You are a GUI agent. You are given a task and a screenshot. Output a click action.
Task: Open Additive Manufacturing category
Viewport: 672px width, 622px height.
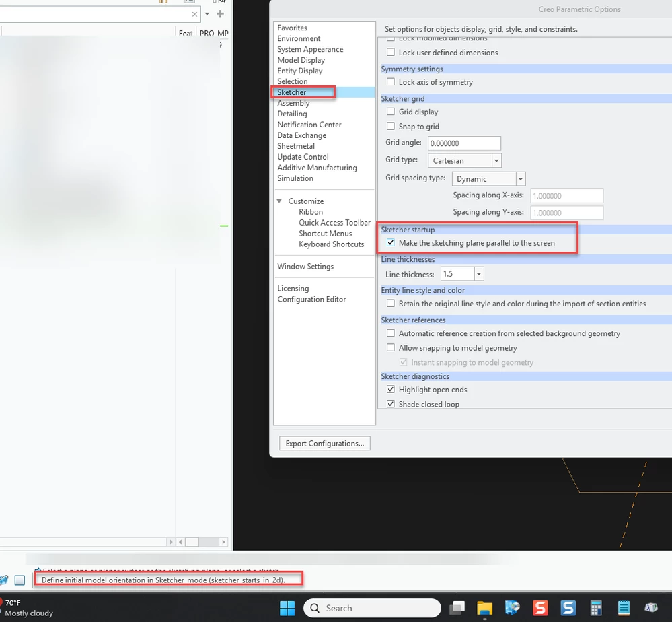[317, 168]
